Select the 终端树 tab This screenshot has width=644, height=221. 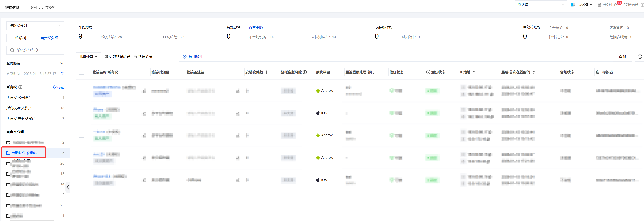(21, 38)
